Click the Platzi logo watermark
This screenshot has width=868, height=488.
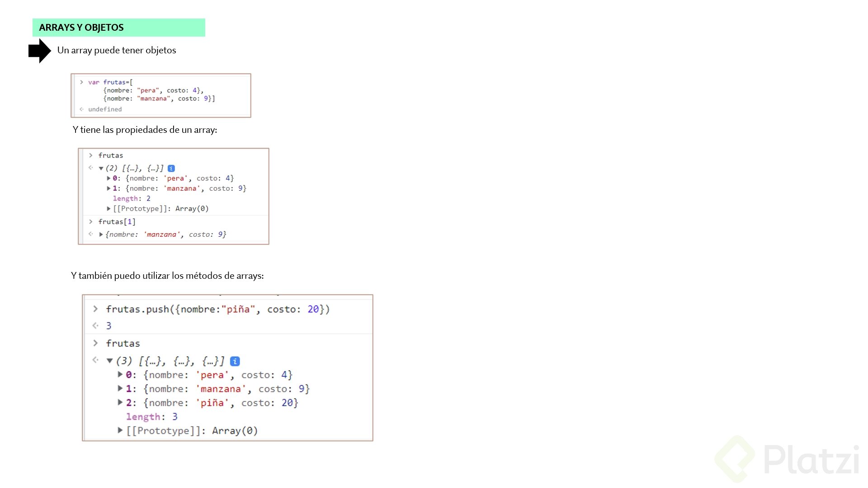point(787,459)
